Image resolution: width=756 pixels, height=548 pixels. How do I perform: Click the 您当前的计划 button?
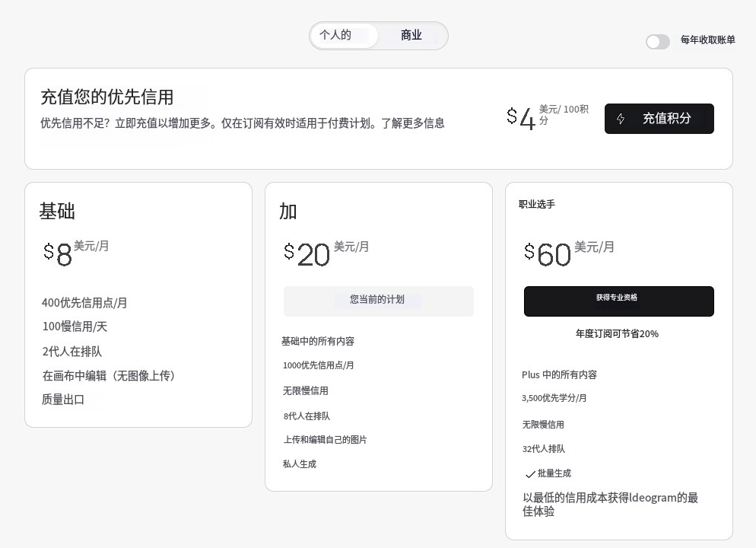pyautogui.click(x=378, y=301)
